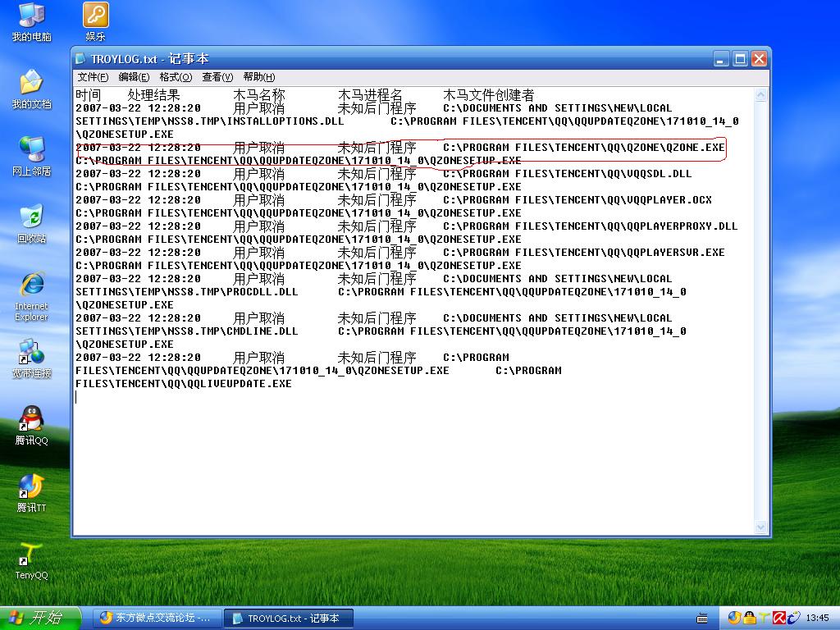Click taskbar keyboard language bar icon
Viewport: 840px width, 630px height.
[702, 619]
